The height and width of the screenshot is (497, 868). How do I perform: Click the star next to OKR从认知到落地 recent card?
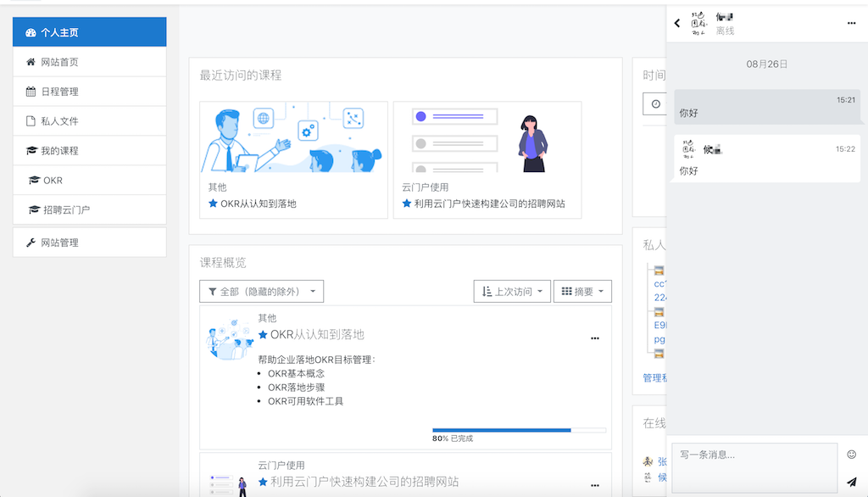pos(213,204)
